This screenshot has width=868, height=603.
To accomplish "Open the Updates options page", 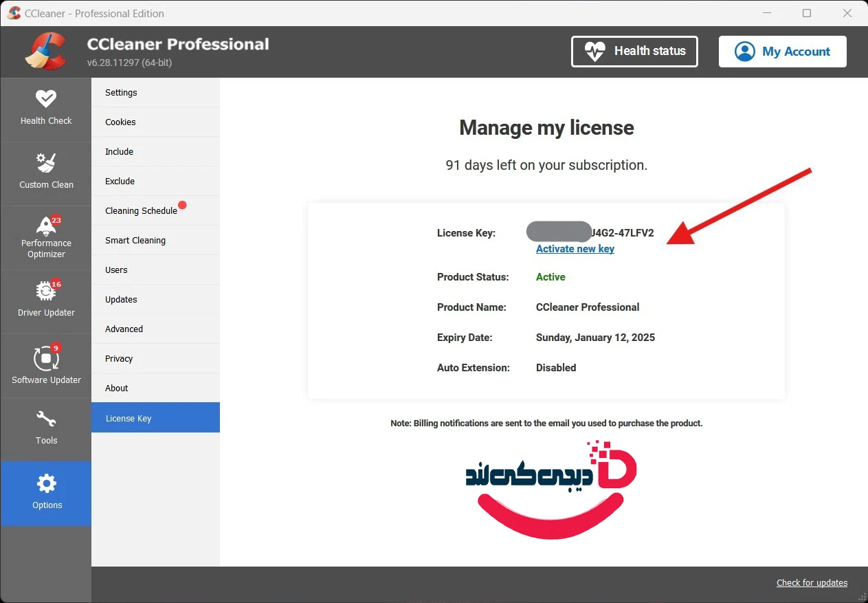I will click(x=155, y=300).
